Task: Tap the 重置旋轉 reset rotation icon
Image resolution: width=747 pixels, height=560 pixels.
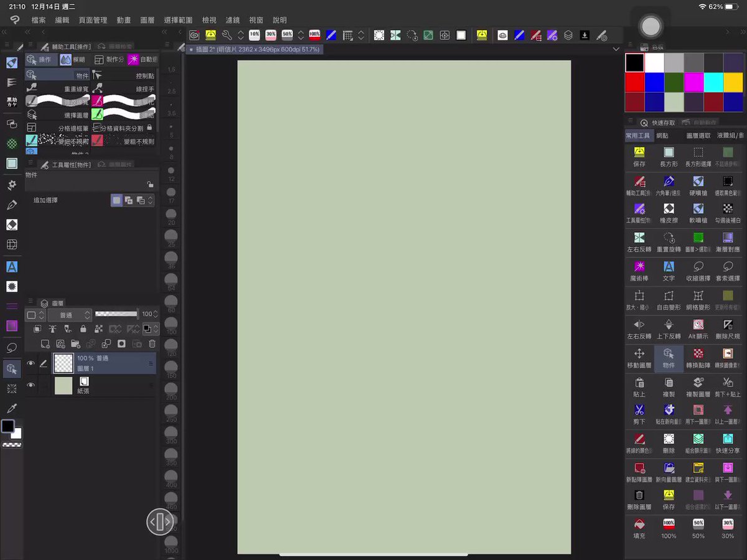Action: [x=669, y=238]
